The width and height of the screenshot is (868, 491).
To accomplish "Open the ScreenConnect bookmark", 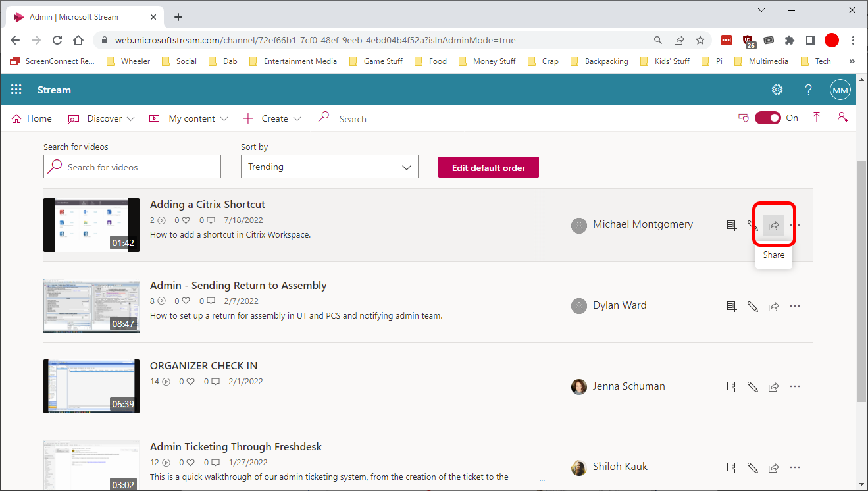I will 53,61.
